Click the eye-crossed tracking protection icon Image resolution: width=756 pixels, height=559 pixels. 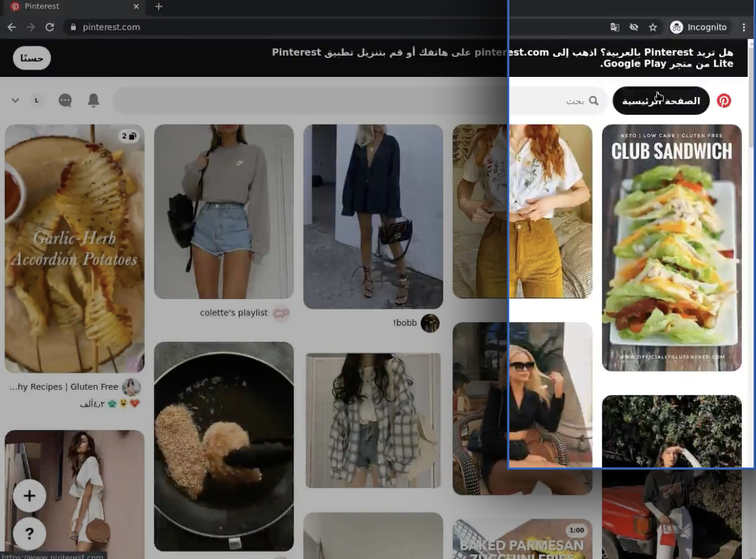point(634,27)
